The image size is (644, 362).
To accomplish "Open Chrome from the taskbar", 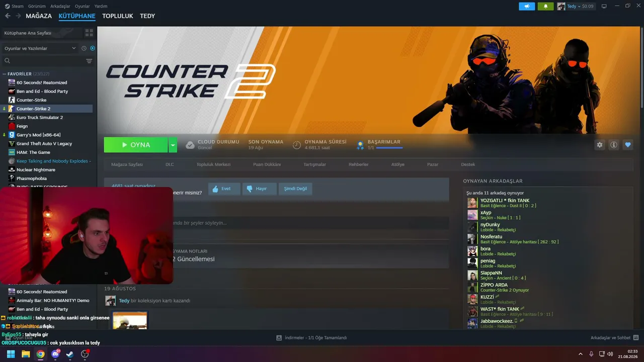I will click(40, 354).
